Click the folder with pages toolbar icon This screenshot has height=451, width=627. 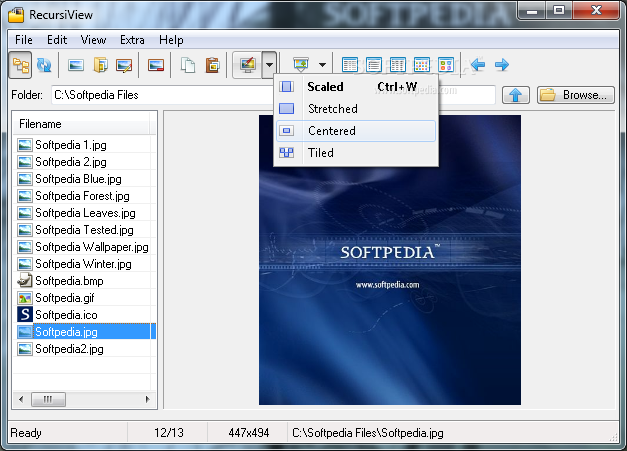(100, 65)
